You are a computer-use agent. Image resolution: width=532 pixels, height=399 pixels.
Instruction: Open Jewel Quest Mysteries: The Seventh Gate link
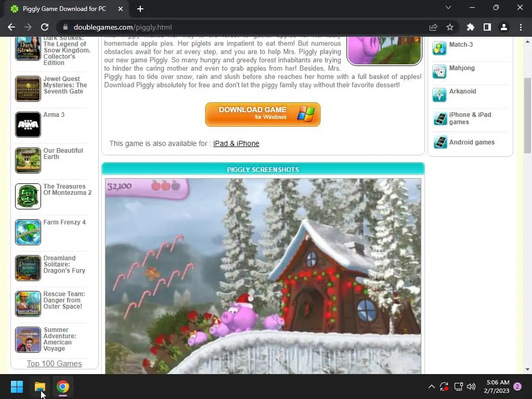[x=65, y=85]
